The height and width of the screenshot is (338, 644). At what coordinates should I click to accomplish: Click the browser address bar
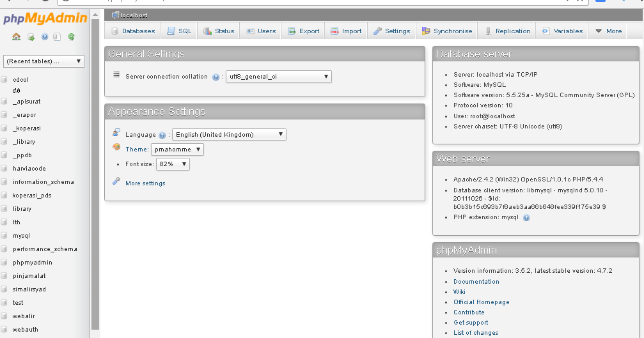pos(322,2)
